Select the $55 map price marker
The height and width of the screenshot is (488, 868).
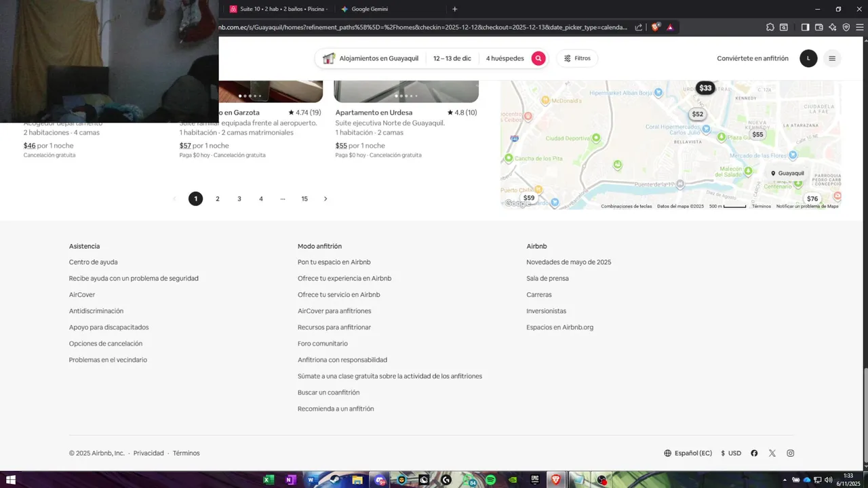(757, 134)
